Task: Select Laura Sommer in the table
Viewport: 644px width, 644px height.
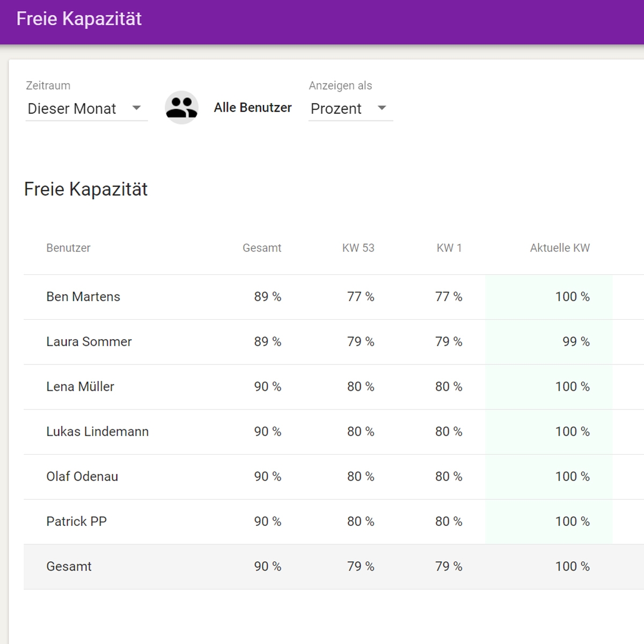Action: [x=89, y=342]
